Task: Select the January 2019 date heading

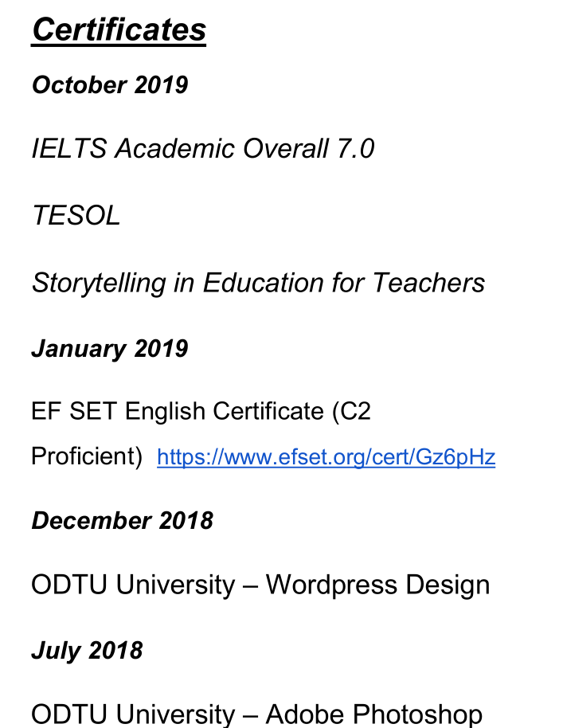Action: click(x=110, y=348)
